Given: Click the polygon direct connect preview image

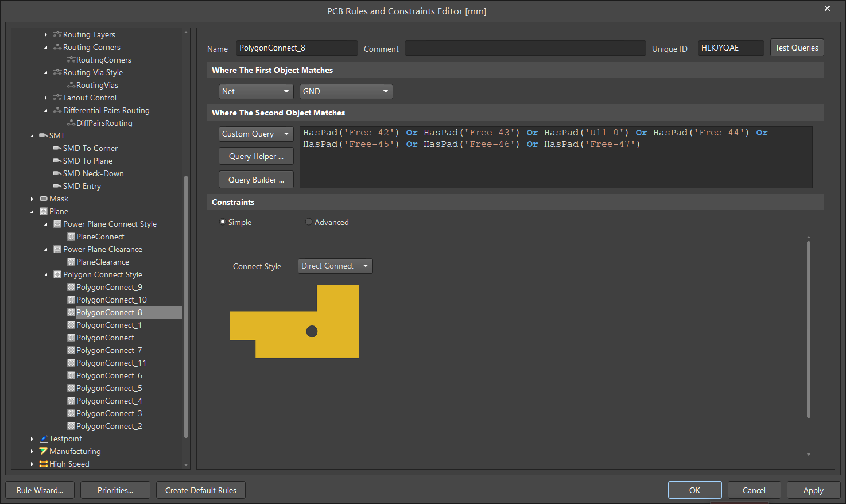Looking at the screenshot, I should coord(294,321).
